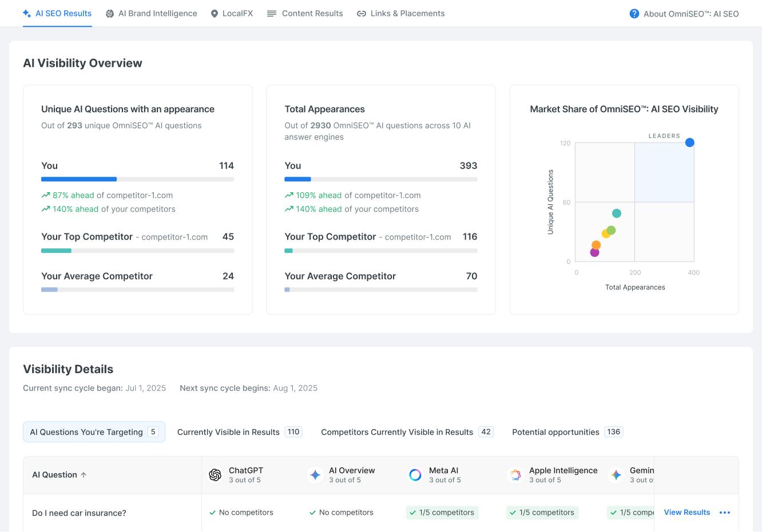This screenshot has height=532, width=762.
Task: Click Meta AI 1/5 competitors badge
Action: (442, 513)
